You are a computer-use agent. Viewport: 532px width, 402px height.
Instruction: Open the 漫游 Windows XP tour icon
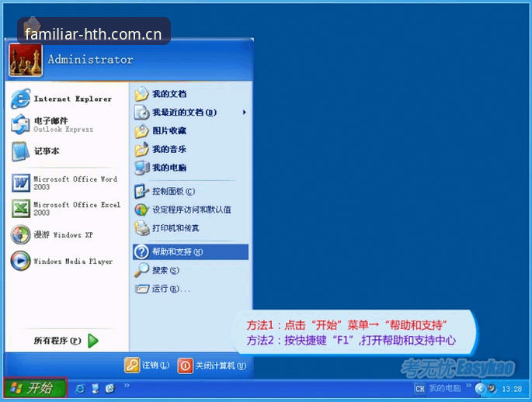(x=20, y=234)
